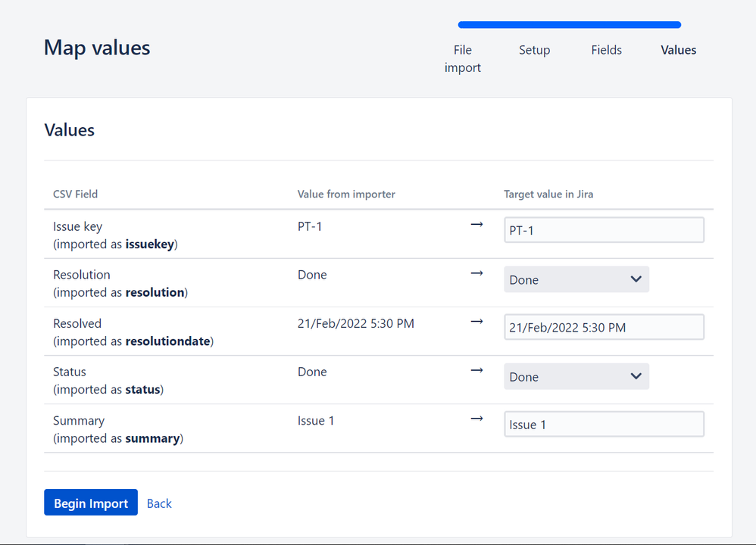Click the Summary target input field

604,425
